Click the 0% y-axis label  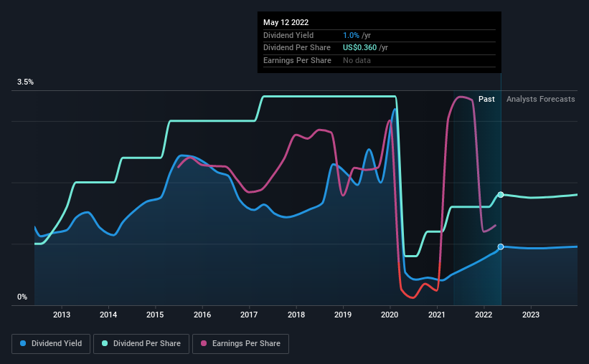pyautogui.click(x=22, y=297)
